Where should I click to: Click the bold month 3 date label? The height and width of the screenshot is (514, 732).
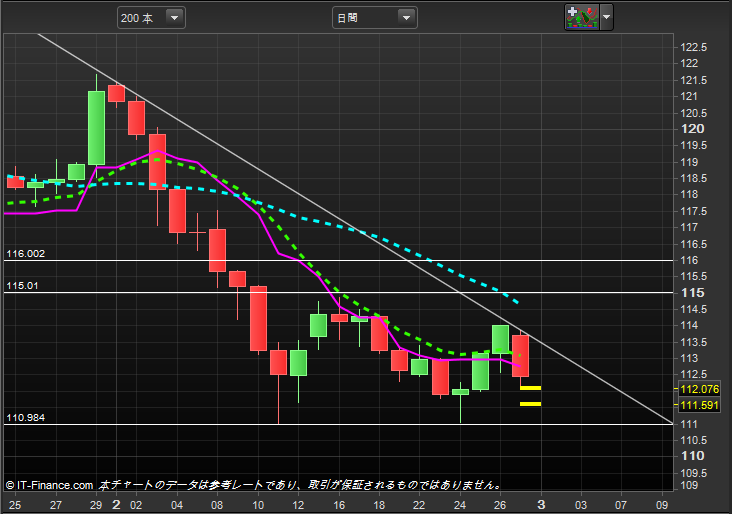(541, 505)
